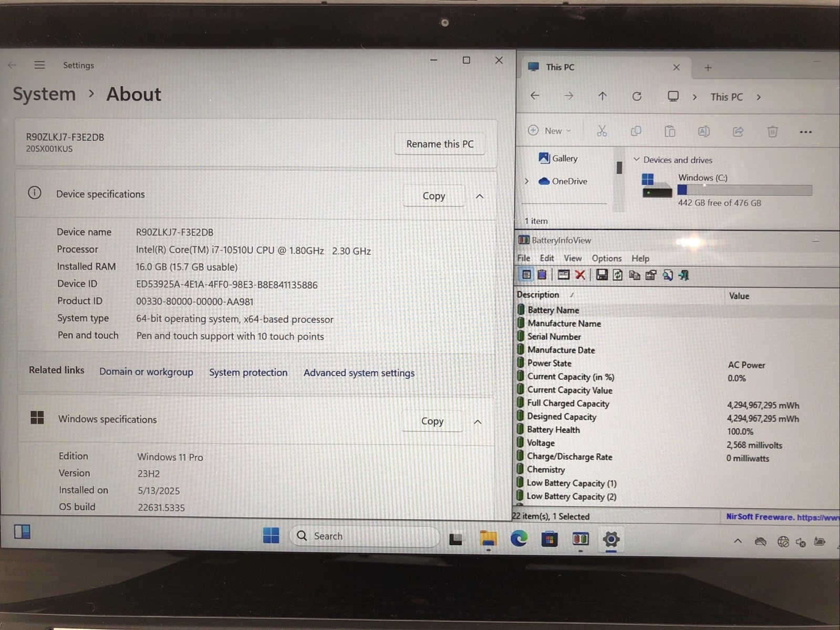Expand the OneDrive tree item
Viewport: 840px width, 630px height.
526,181
